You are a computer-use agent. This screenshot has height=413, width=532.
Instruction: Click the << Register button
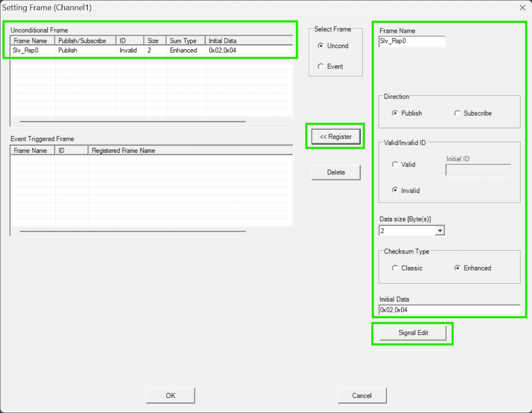click(x=335, y=137)
